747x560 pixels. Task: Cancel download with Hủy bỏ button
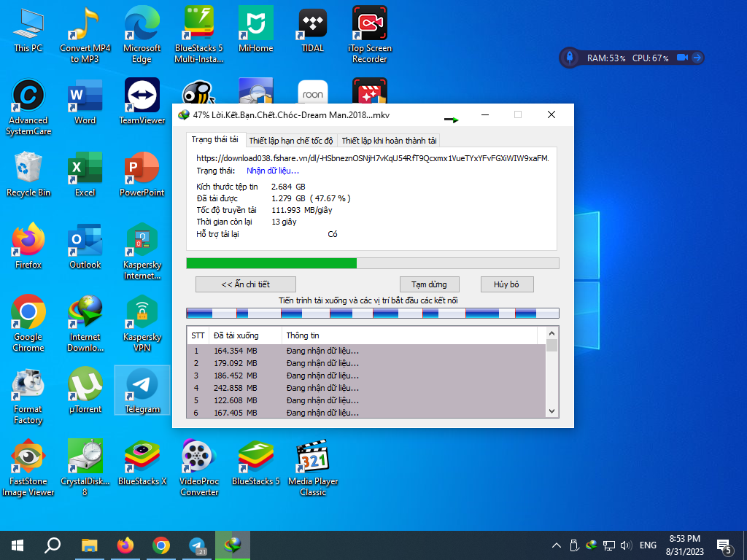(506, 284)
